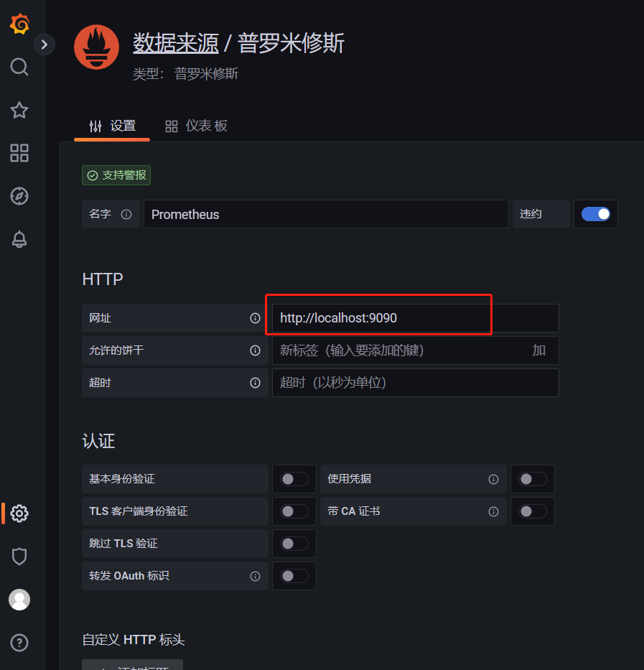Enable 基本身份验证 toggle

[294, 479]
